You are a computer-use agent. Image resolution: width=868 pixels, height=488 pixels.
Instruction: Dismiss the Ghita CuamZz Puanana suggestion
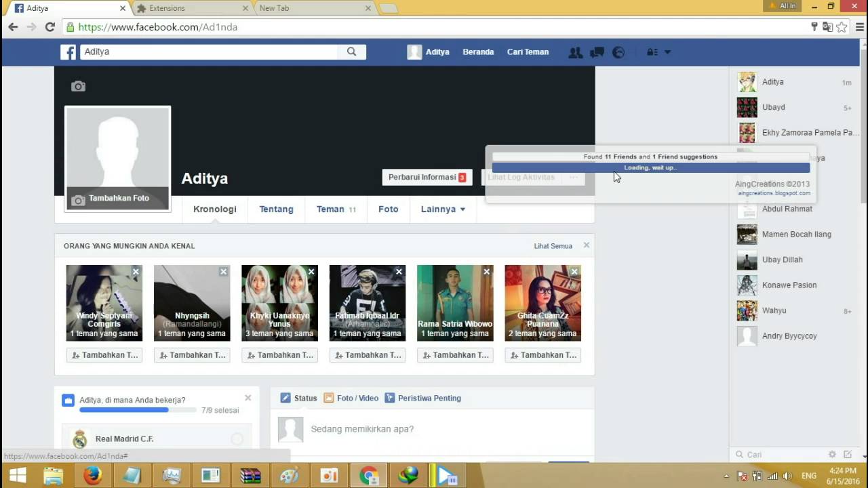(574, 272)
